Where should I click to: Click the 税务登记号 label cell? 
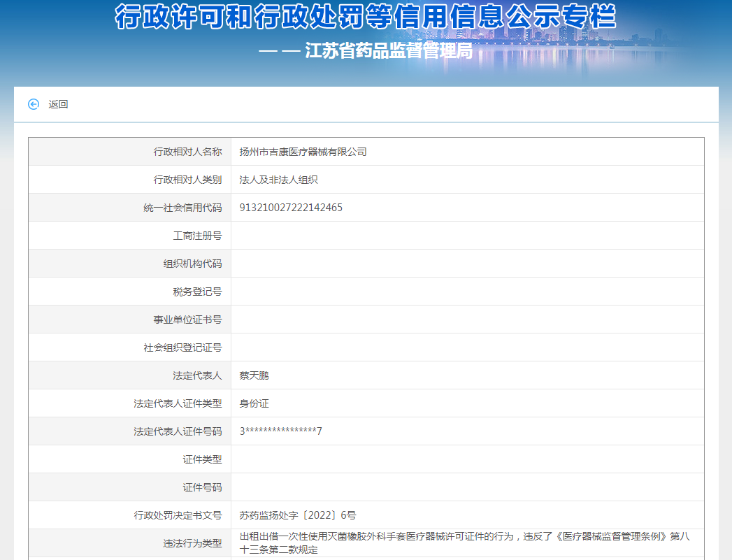197,292
